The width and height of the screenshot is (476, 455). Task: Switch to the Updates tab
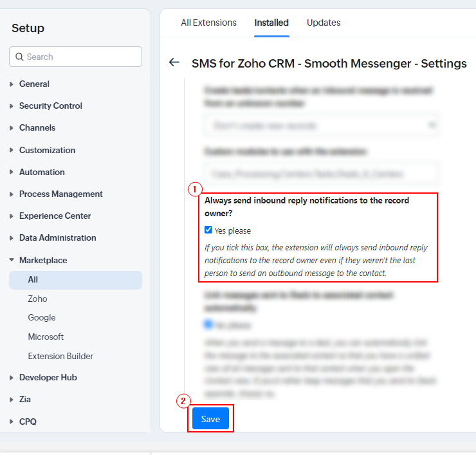(x=324, y=23)
